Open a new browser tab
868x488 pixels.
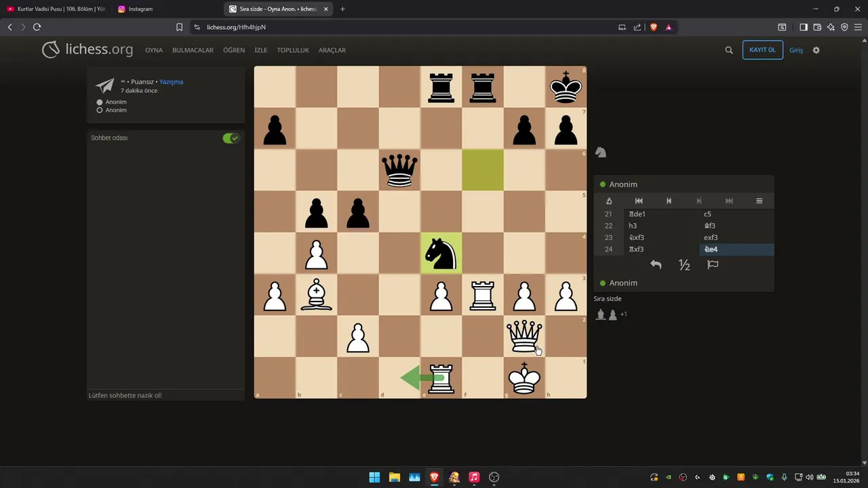point(342,9)
